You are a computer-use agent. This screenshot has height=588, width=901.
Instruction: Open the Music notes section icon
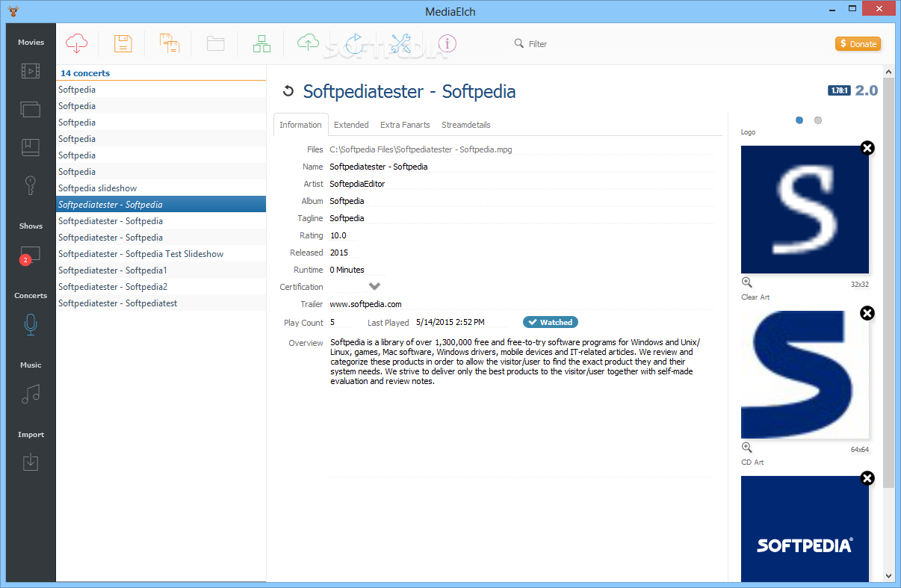point(31,394)
